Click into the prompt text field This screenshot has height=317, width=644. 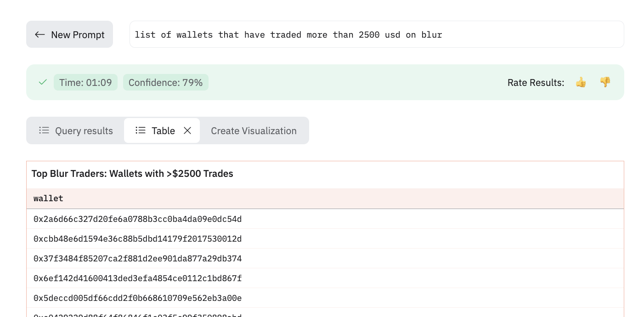[x=377, y=34]
